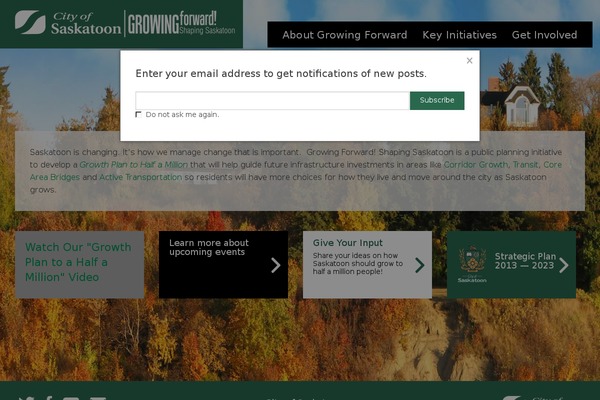
Task: Click the 'Give Your Input' heading
Action: point(347,243)
